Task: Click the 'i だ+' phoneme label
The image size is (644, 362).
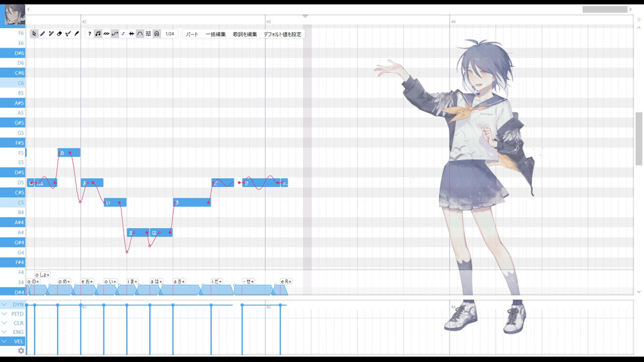Action: click(217, 282)
